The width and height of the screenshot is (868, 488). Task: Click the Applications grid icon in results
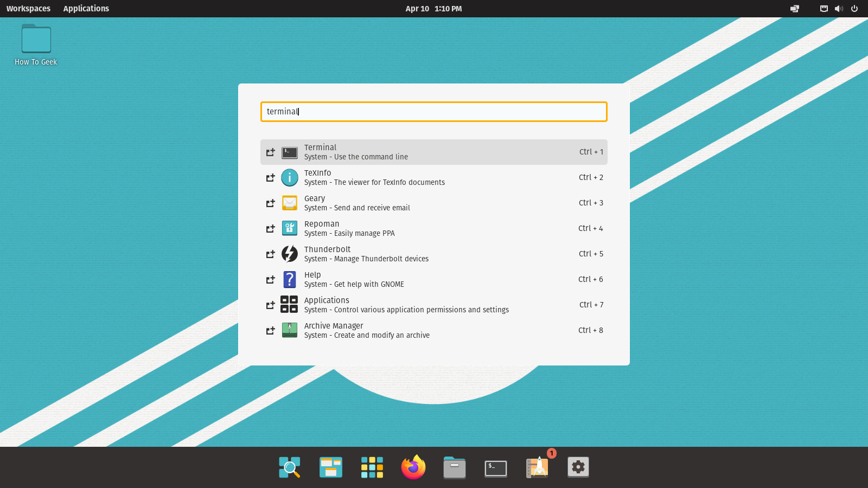pos(289,304)
